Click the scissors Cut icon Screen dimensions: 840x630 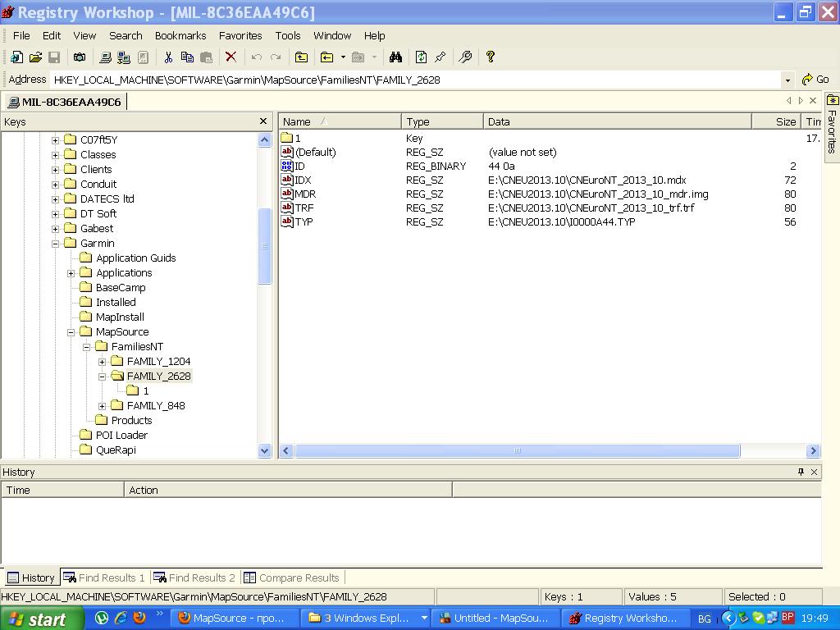168,57
